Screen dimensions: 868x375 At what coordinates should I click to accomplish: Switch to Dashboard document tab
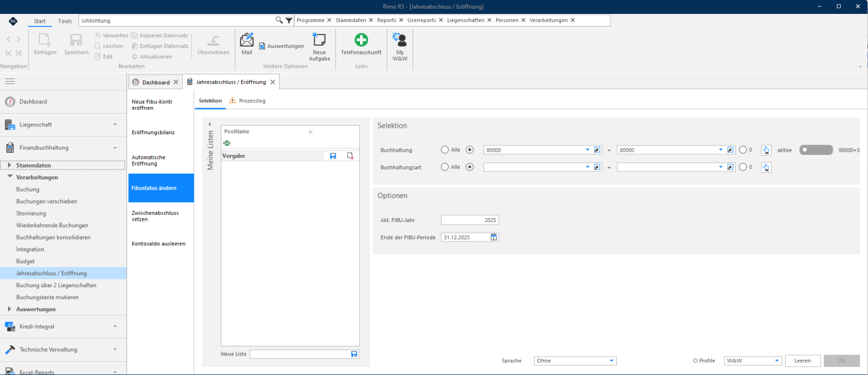coord(155,82)
